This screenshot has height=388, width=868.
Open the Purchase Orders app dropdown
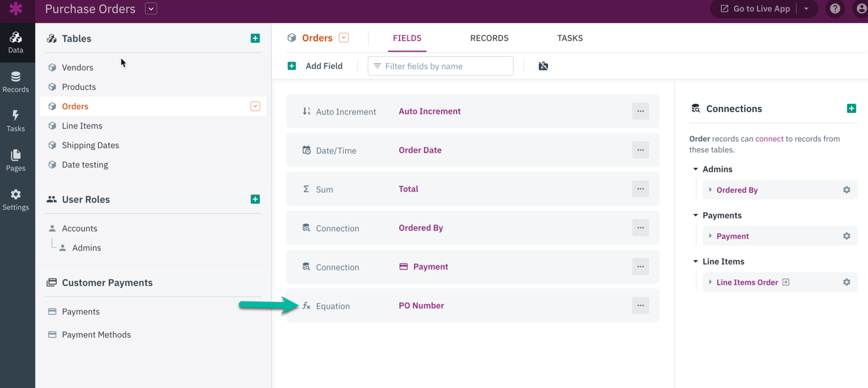click(x=151, y=9)
